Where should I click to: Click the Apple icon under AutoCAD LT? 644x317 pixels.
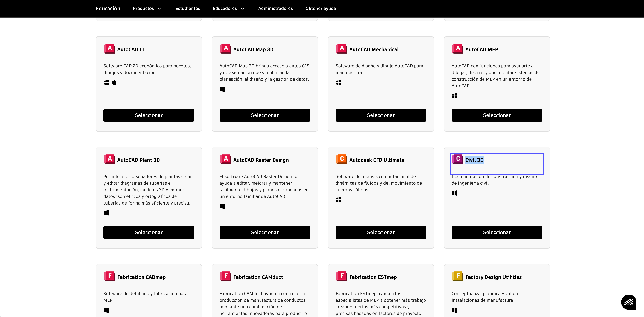[114, 82]
